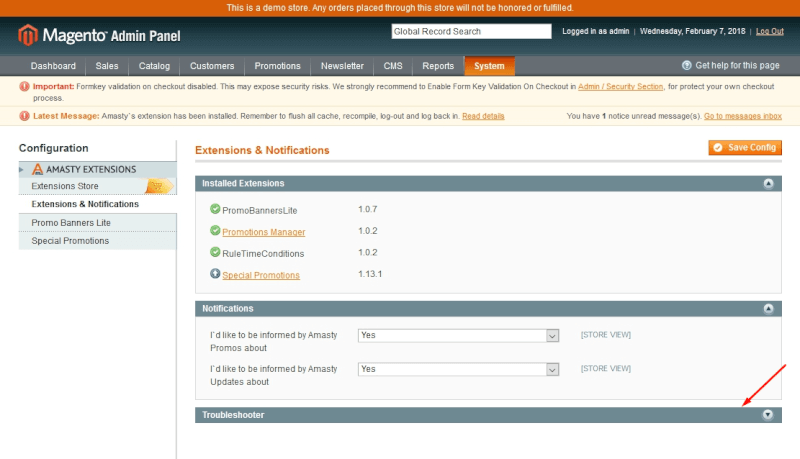Click the Read details link

[483, 116]
